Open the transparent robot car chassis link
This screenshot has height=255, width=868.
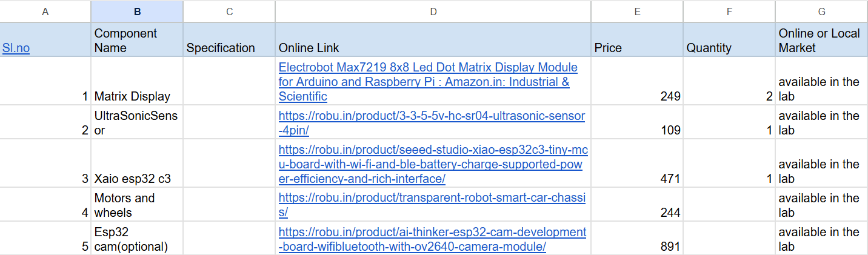(432, 205)
